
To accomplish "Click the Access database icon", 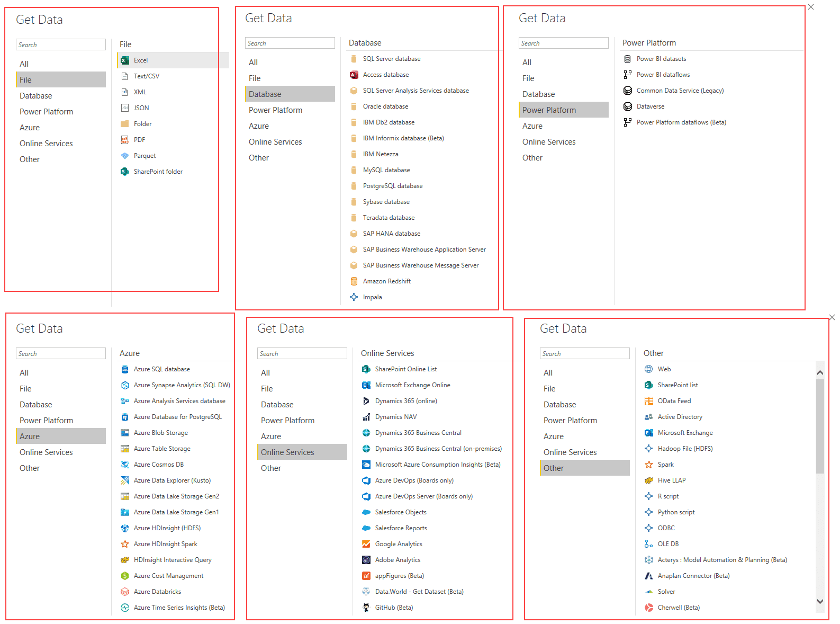I will [x=354, y=75].
